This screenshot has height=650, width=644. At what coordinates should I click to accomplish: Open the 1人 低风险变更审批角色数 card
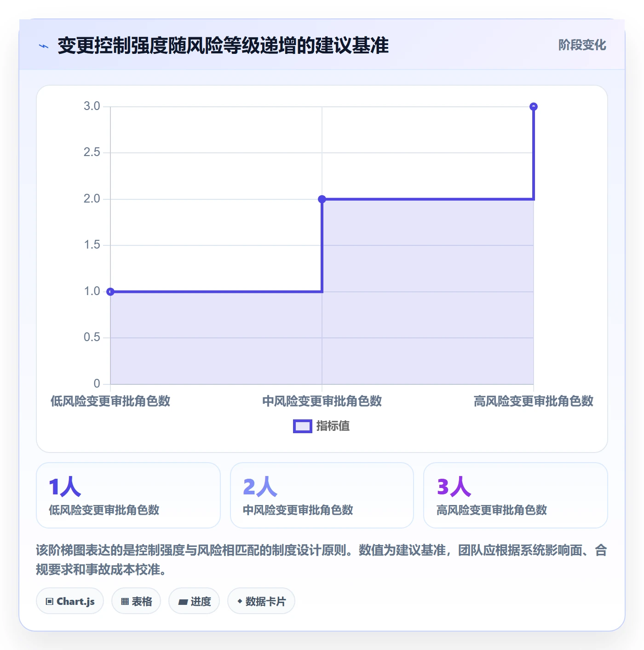point(128,495)
